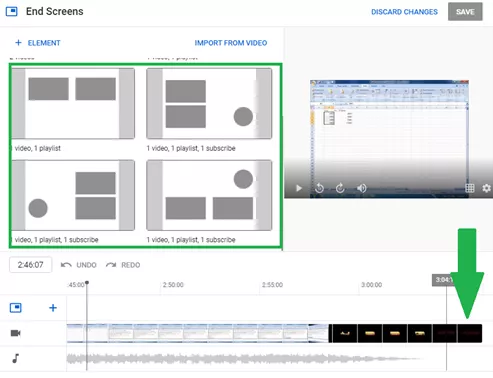The width and height of the screenshot is (493, 378).
Task: Play the video preview
Action: point(299,188)
